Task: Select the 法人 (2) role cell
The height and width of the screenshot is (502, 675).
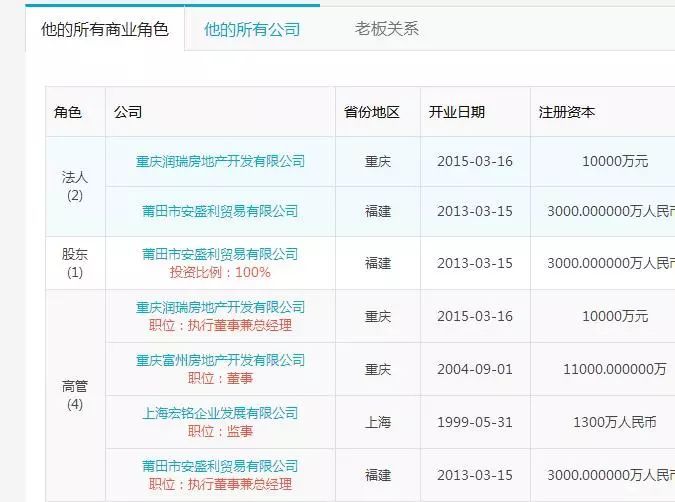Action: 75,186
